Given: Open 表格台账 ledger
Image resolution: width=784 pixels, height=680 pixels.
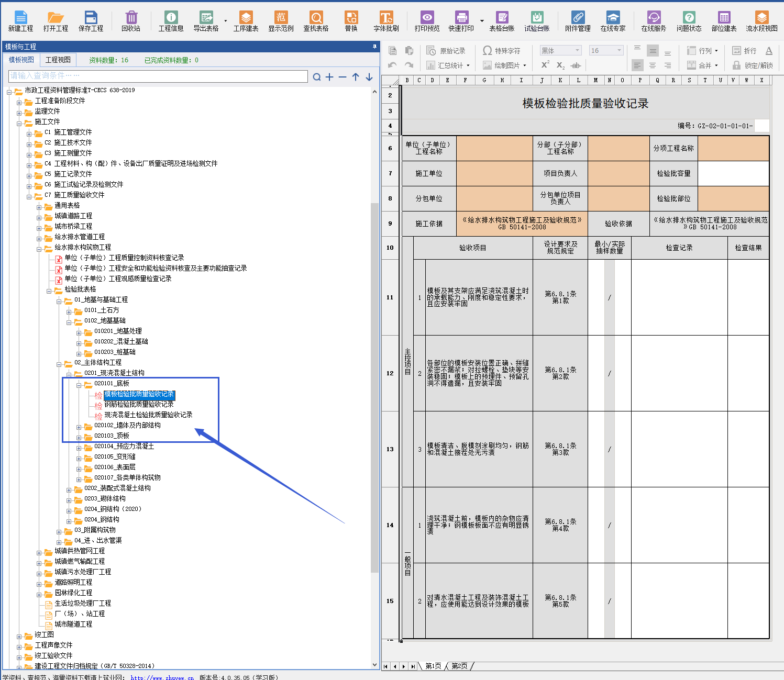Looking at the screenshot, I should click(502, 21).
